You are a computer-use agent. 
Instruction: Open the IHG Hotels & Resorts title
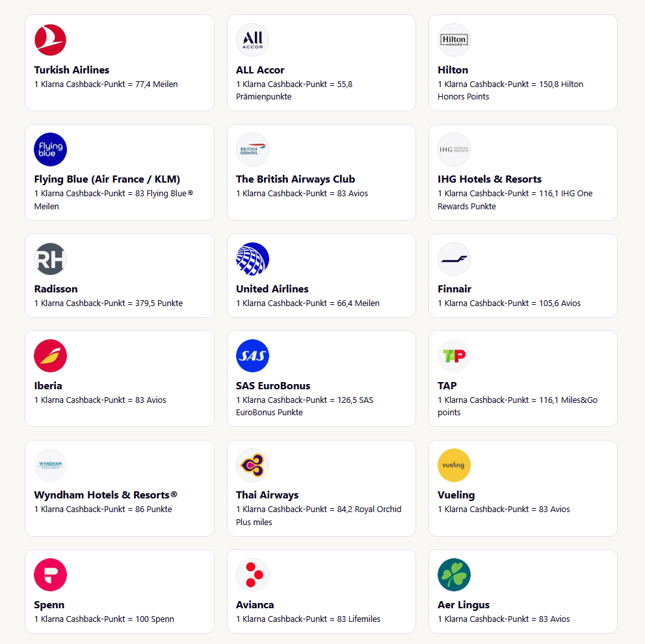tap(489, 179)
